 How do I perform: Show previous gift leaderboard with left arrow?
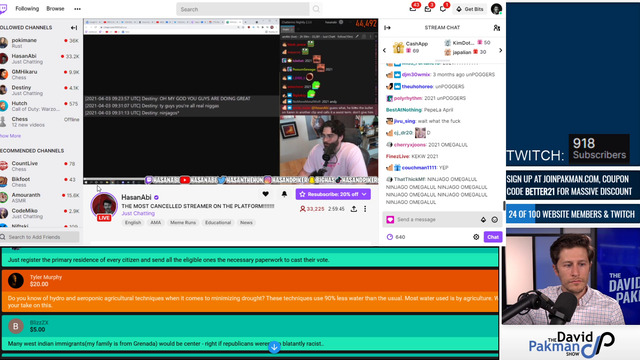pos(384,51)
